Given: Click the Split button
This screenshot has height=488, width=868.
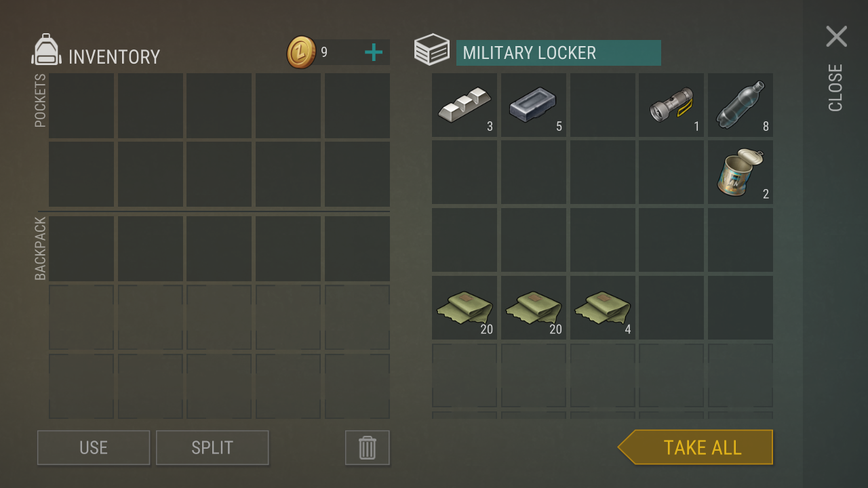Looking at the screenshot, I should click(x=212, y=447).
